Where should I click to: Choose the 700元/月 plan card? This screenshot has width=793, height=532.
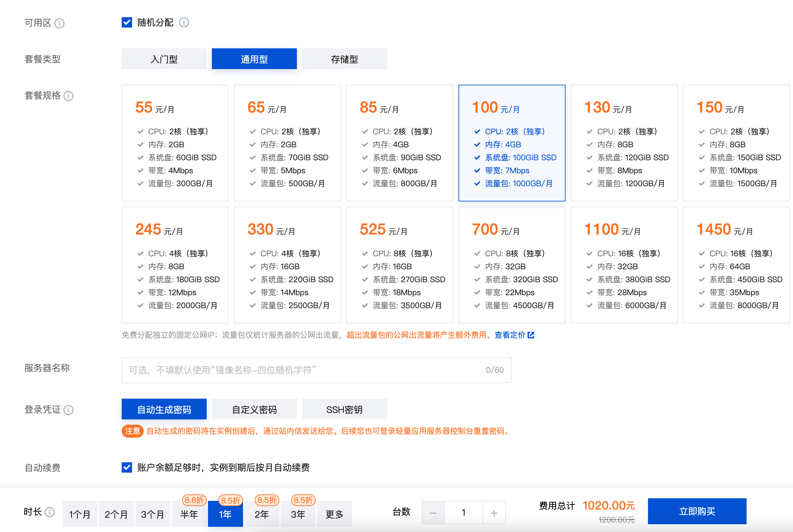click(512, 265)
